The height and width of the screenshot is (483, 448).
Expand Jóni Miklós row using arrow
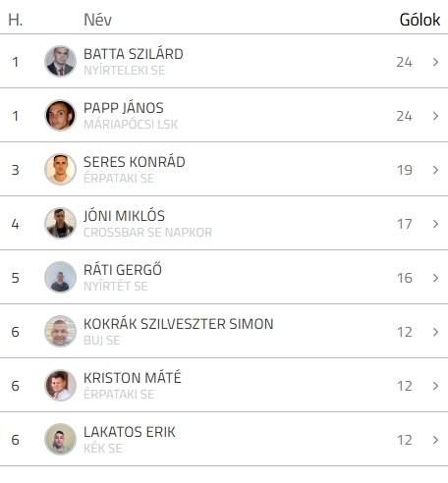(435, 224)
